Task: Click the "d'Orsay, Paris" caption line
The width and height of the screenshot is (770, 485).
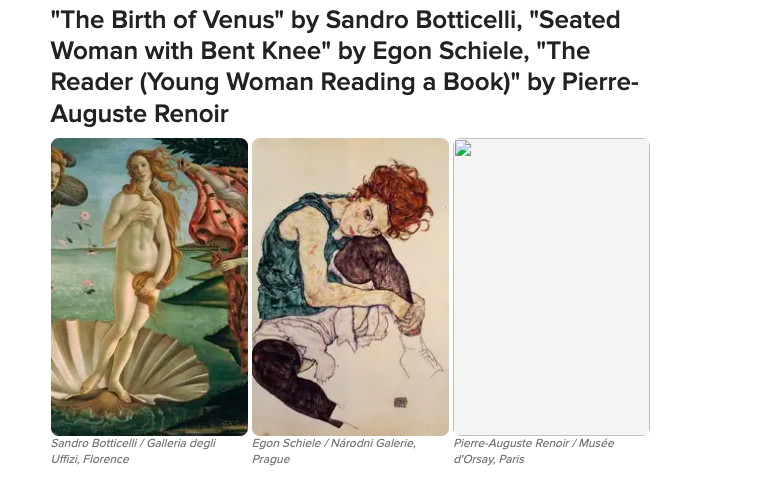Action: [x=489, y=459]
